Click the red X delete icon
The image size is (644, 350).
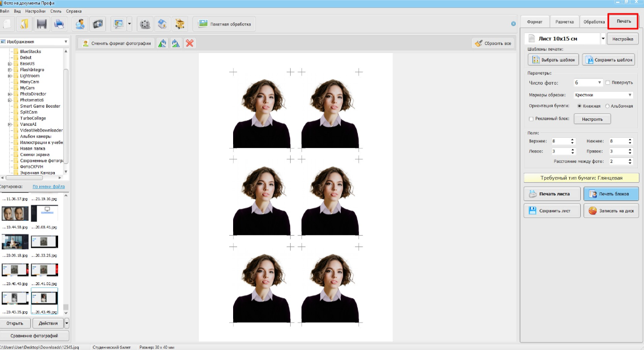pyautogui.click(x=190, y=43)
